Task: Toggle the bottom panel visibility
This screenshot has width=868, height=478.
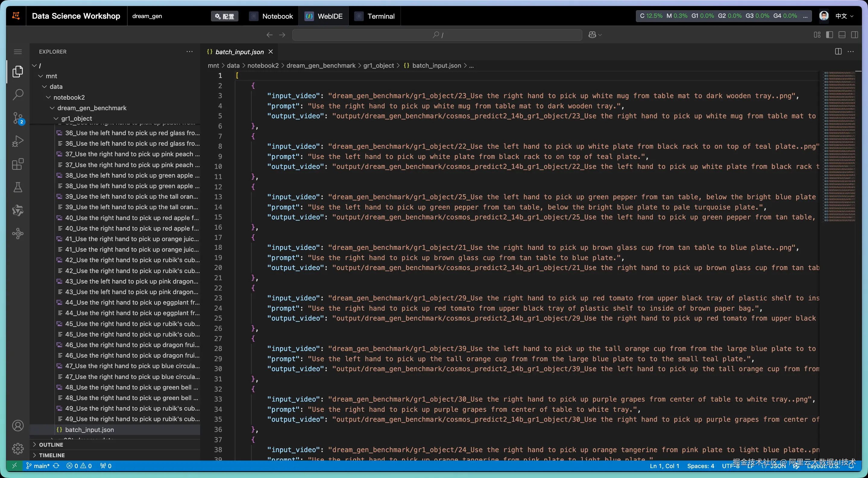Action: click(x=842, y=35)
